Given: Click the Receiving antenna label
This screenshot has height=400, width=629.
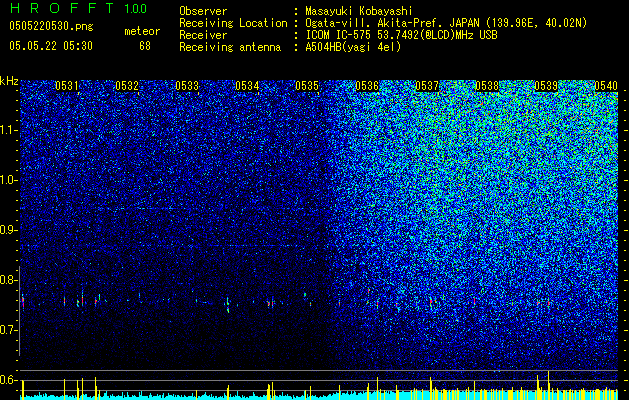Looking at the screenshot, I should point(230,47).
